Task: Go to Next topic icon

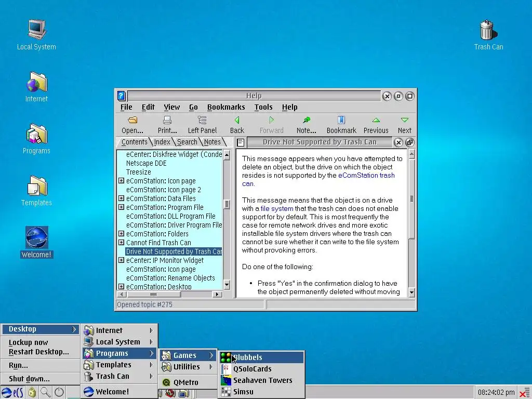Action: click(x=404, y=120)
